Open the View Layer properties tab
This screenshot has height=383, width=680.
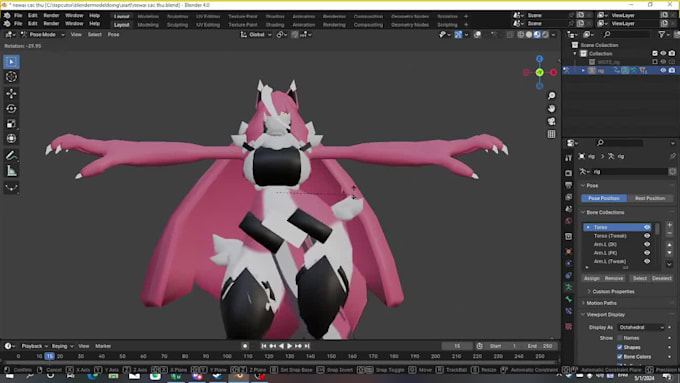coord(569,197)
